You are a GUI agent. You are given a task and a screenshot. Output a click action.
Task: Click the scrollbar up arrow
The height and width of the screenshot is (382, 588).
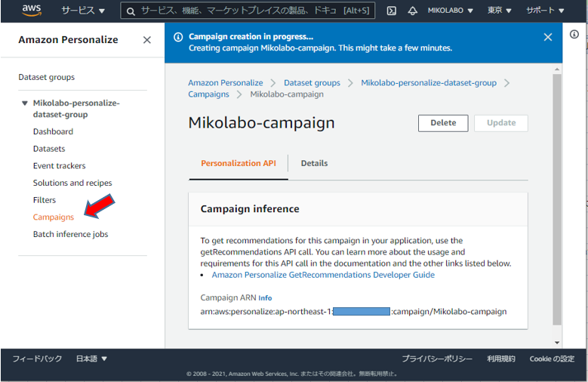557,69
